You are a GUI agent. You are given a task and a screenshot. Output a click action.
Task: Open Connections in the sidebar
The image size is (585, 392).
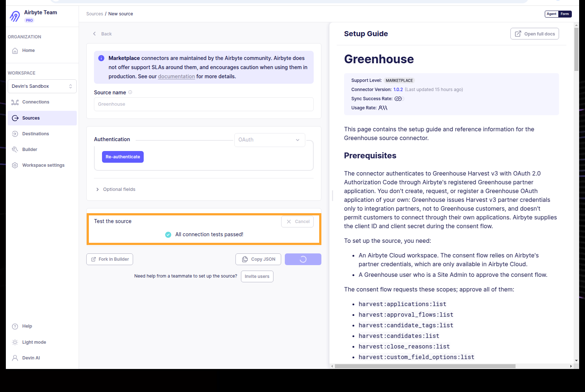tap(42, 102)
